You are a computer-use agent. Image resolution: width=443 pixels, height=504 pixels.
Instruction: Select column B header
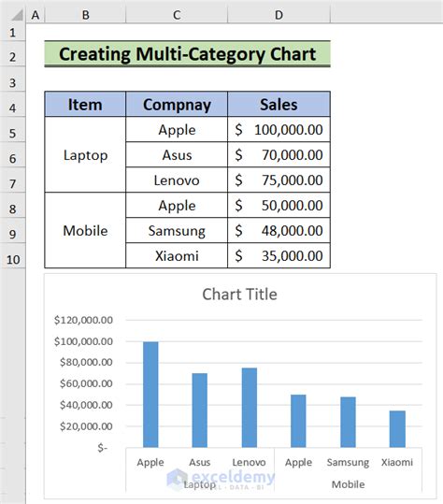(x=85, y=15)
